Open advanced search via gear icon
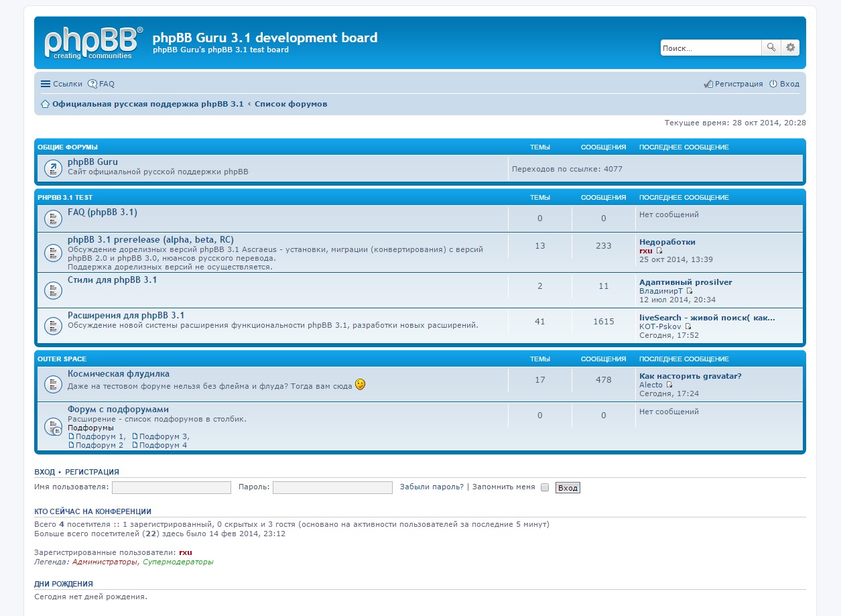Image resolution: width=841 pixels, height=616 pixels. [x=790, y=48]
